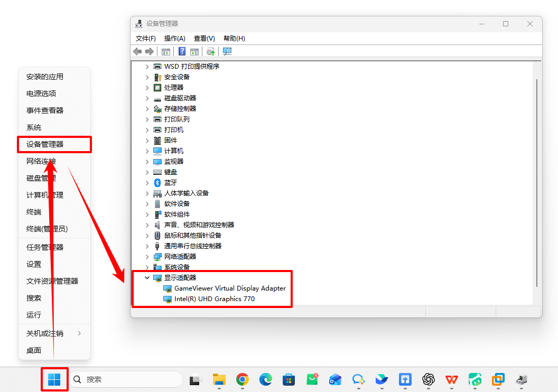The height and width of the screenshot is (392, 558).
Task: Select GameViewer Virtual Display Adapter
Action: click(x=230, y=288)
